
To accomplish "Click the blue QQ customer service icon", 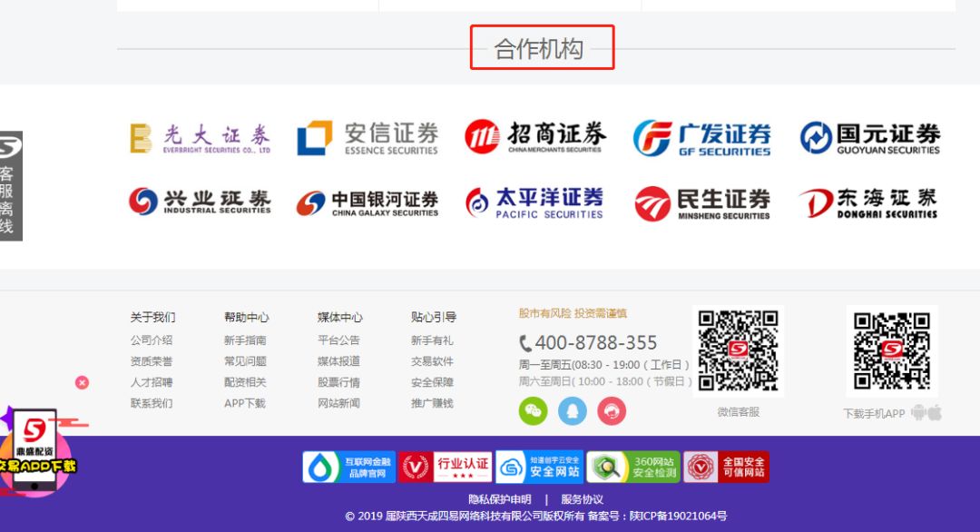I will point(573,411).
